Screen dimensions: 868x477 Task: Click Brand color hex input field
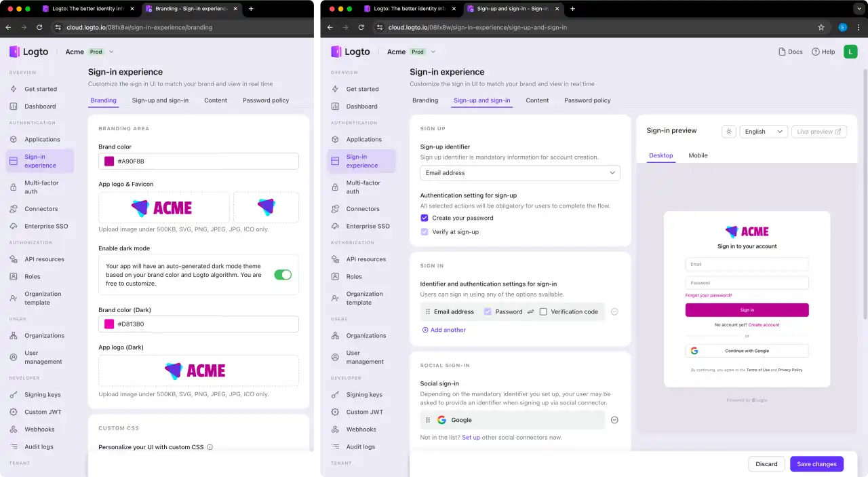[x=199, y=161]
